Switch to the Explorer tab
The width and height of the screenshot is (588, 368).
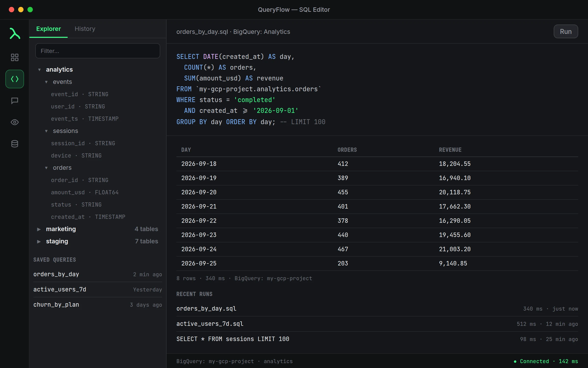coord(49,29)
